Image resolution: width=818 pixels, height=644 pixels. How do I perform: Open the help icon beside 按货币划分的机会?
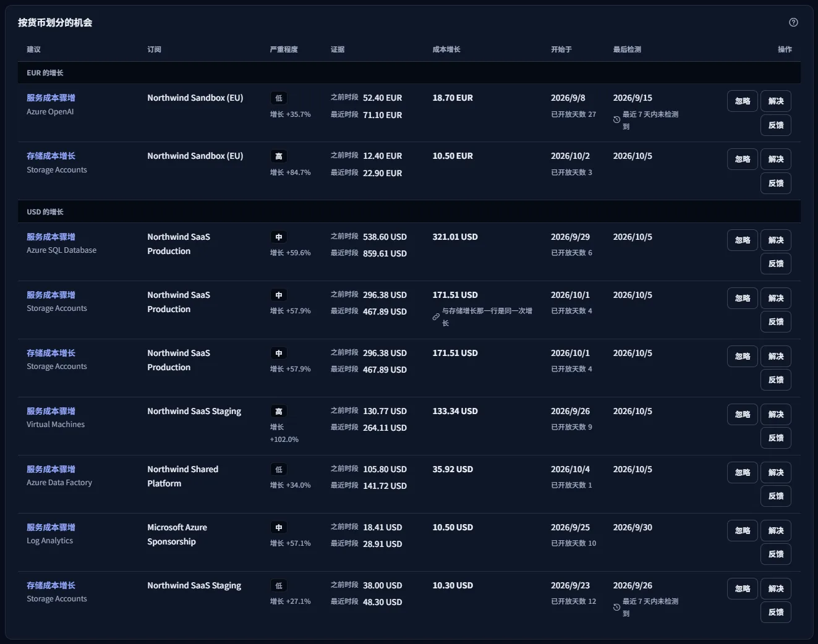pos(793,22)
